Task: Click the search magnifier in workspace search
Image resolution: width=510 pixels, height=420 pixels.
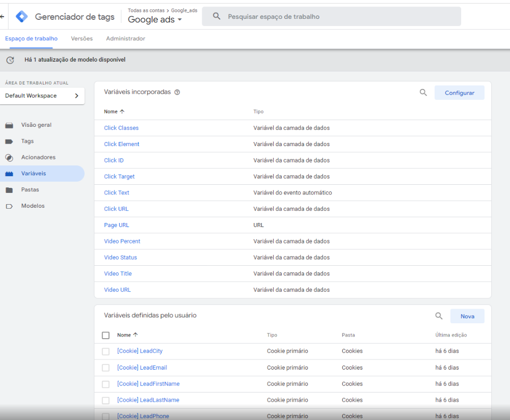Action: pos(217,16)
